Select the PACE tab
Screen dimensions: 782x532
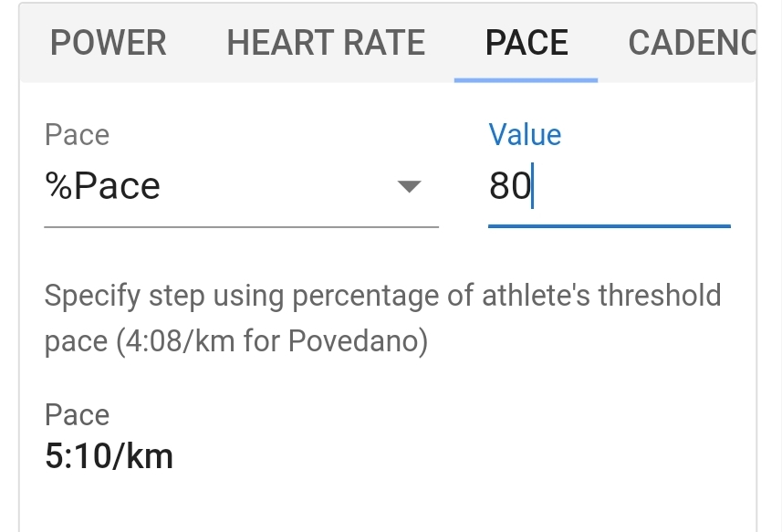(x=527, y=42)
